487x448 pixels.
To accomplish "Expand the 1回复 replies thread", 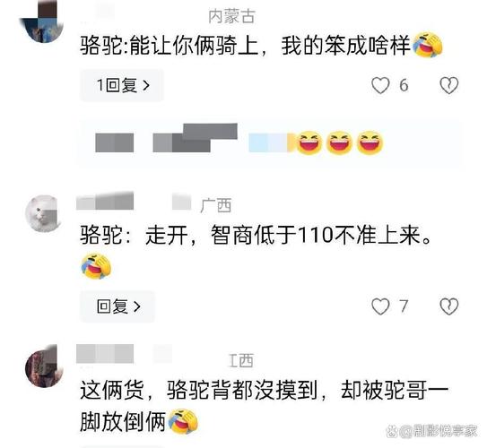I will click(x=122, y=85).
